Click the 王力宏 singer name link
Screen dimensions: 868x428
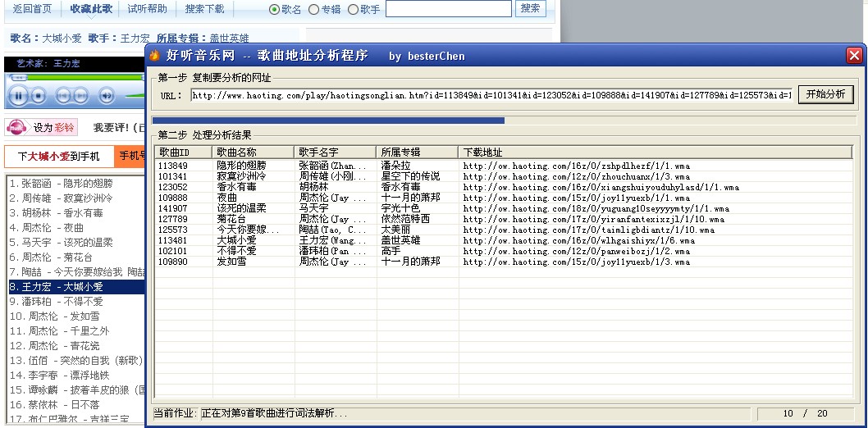click(x=135, y=39)
